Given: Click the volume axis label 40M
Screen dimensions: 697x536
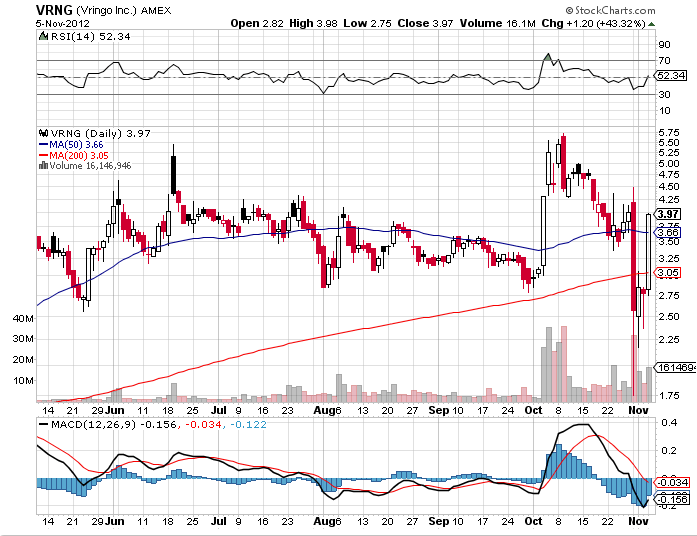Looking at the screenshot, I should [x=23, y=318].
